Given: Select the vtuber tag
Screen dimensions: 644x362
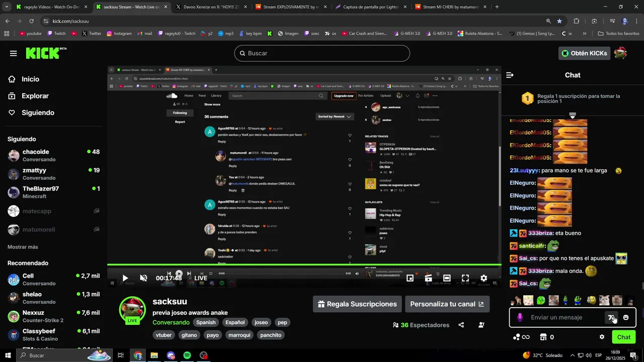Looking at the screenshot, I should [x=164, y=335].
